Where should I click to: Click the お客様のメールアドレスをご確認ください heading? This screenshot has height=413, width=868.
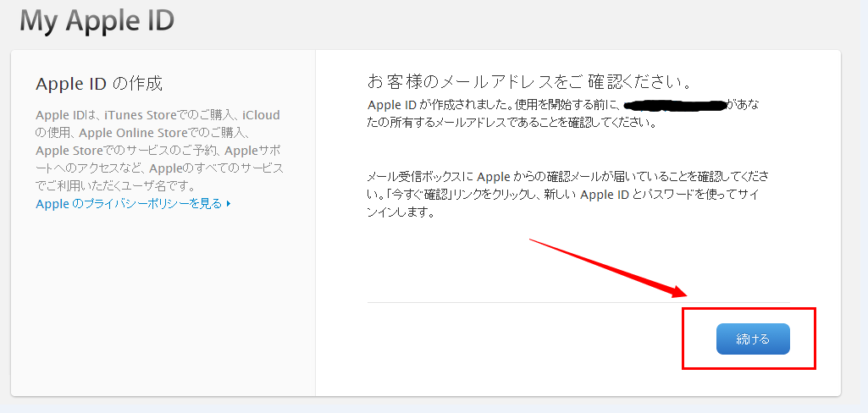[530, 82]
